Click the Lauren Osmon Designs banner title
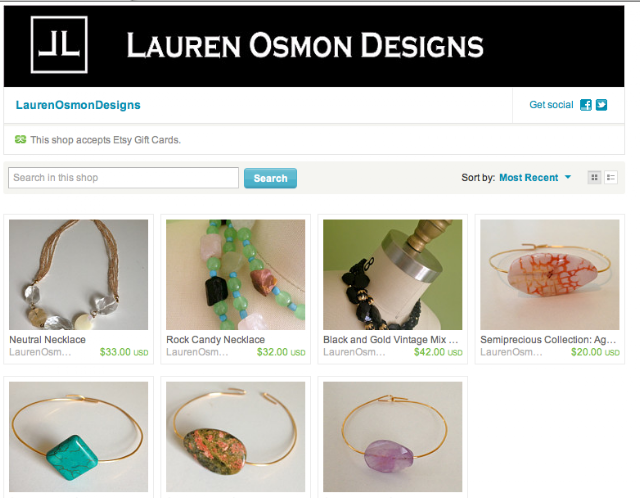 point(305,45)
